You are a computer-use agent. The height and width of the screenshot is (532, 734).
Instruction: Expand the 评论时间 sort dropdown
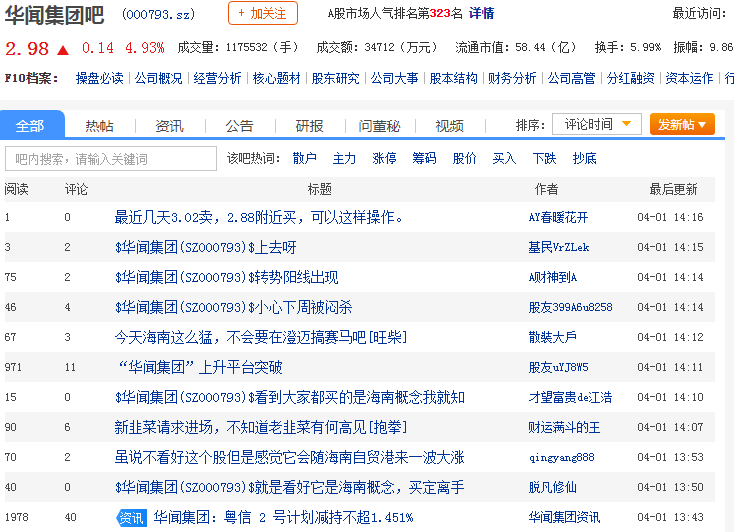(596, 124)
